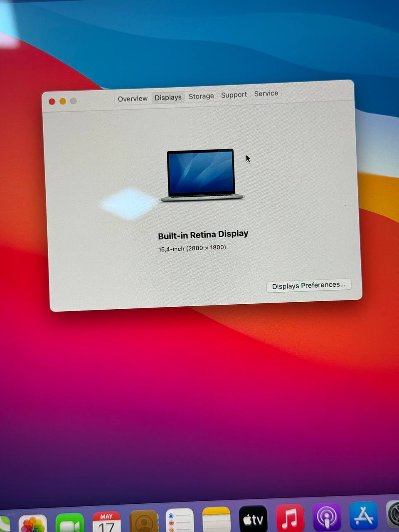Click the Displays Preferences button
Image resolution: width=399 pixels, height=532 pixels.
point(309,286)
